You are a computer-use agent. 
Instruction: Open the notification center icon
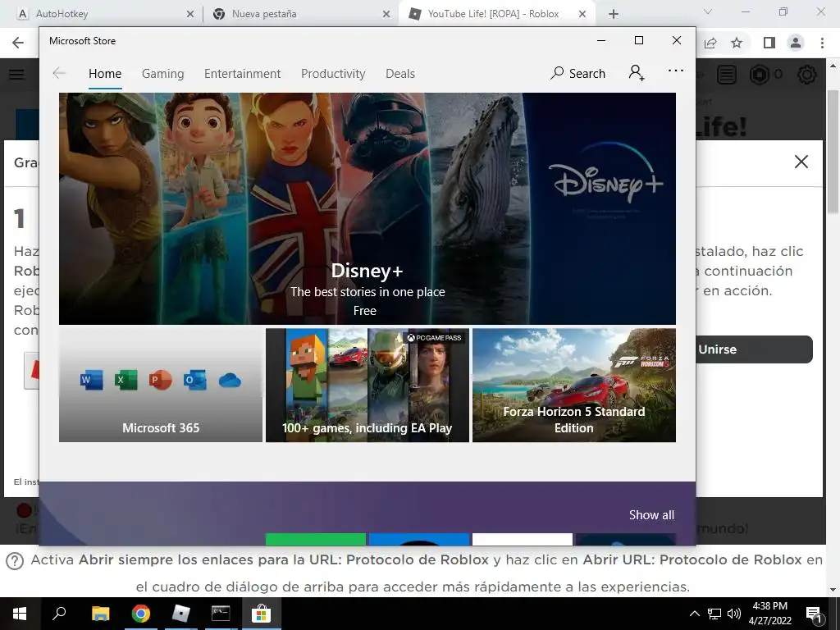click(814, 614)
